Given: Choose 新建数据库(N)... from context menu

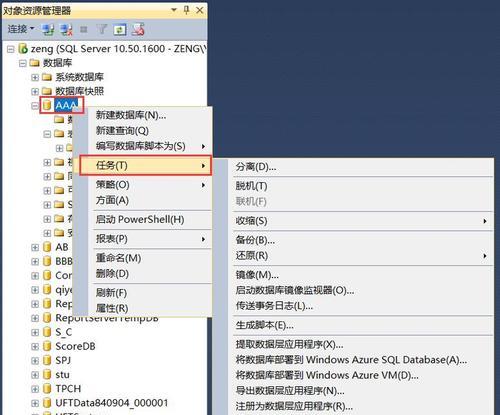Looking at the screenshot, I should pyautogui.click(x=131, y=115).
